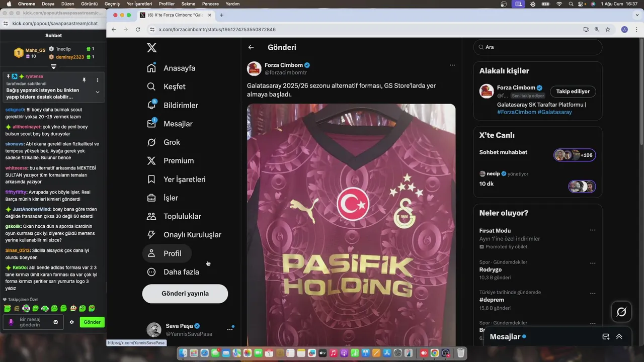
Task: Open the emoji picker in chat input
Action: [x=56, y=322]
